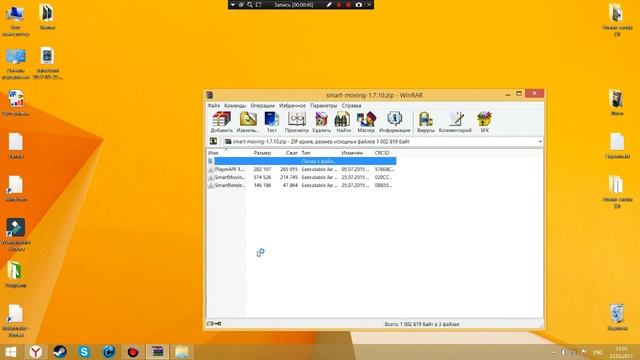Close the screen recorder bar with X

tap(369, 5)
